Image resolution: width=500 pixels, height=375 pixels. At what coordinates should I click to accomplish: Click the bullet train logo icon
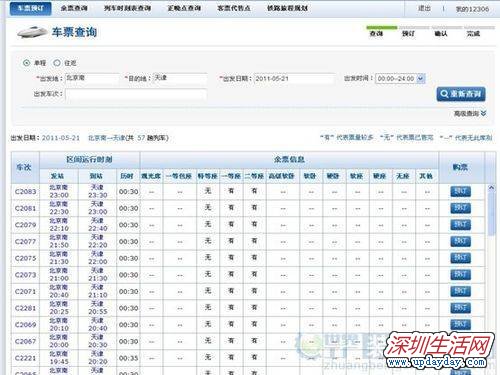[x=32, y=32]
